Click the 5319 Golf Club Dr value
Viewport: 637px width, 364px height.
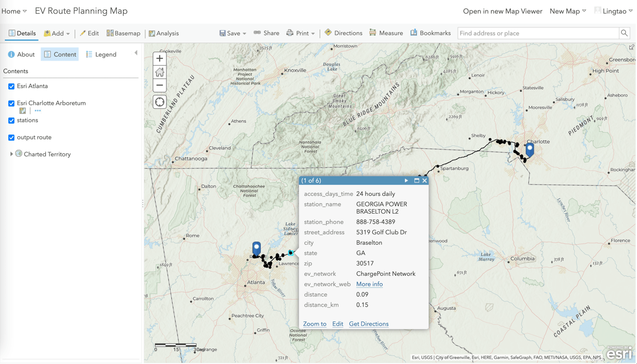coord(381,232)
